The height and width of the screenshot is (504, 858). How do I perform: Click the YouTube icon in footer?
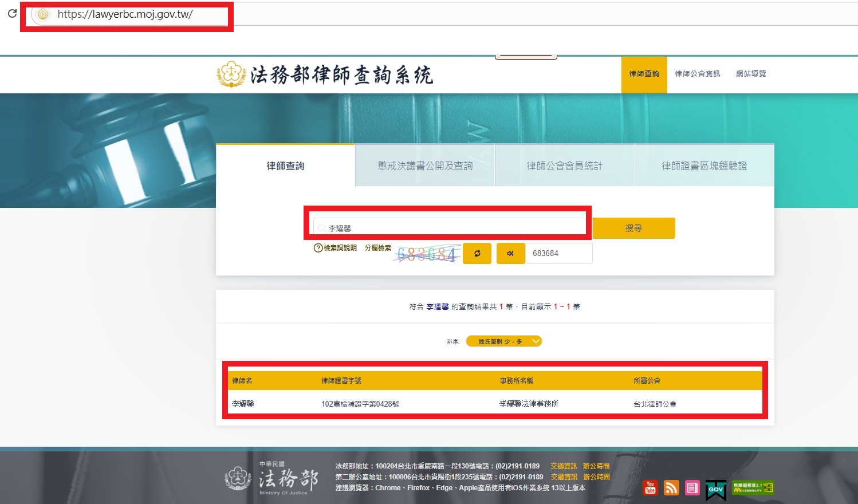point(650,487)
